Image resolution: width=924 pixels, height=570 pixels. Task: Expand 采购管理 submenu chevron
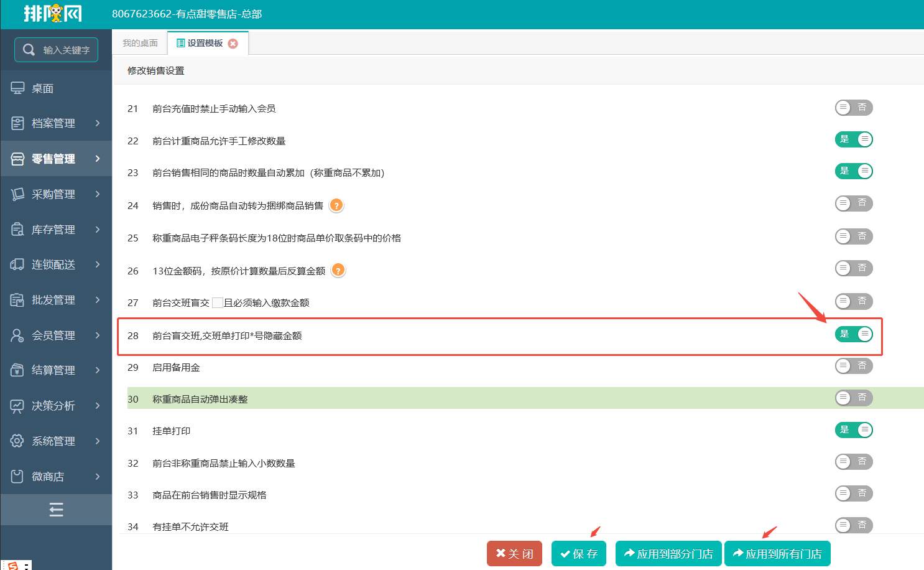(98, 194)
